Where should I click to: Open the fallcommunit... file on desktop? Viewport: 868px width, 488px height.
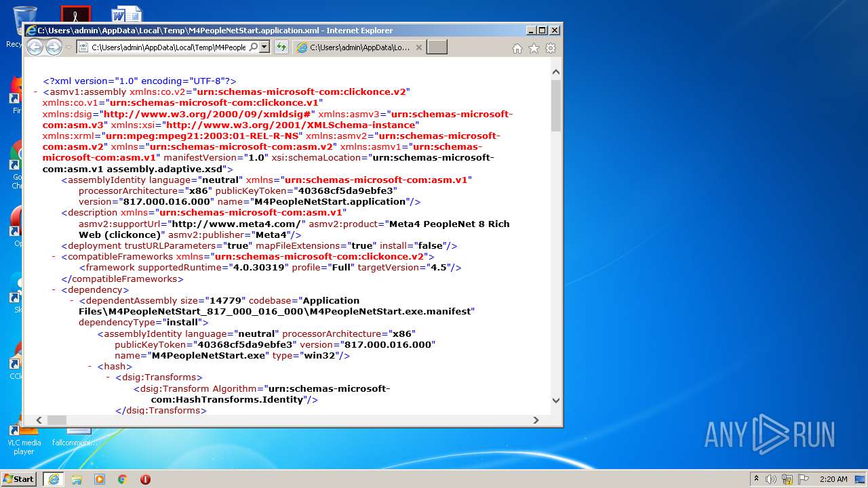(x=76, y=437)
